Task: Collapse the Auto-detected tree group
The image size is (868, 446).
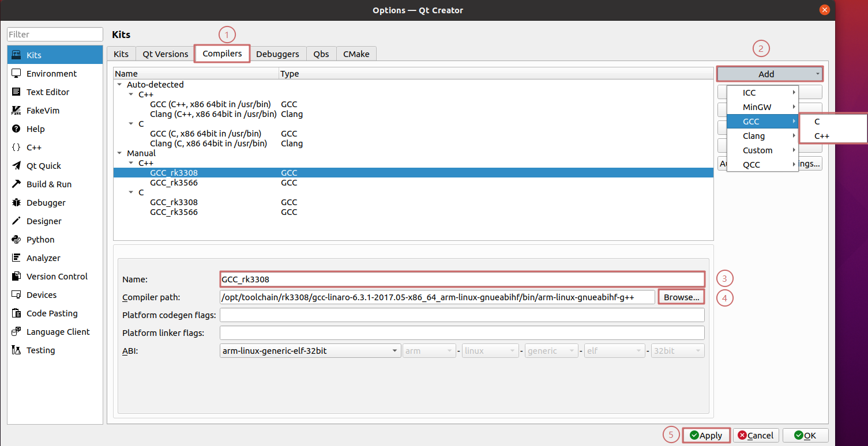Action: point(120,85)
